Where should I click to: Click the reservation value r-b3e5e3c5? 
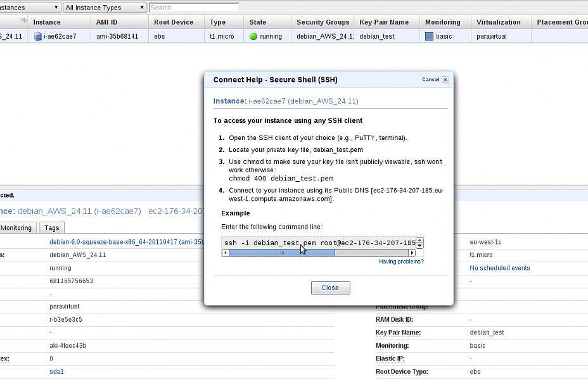66,320
